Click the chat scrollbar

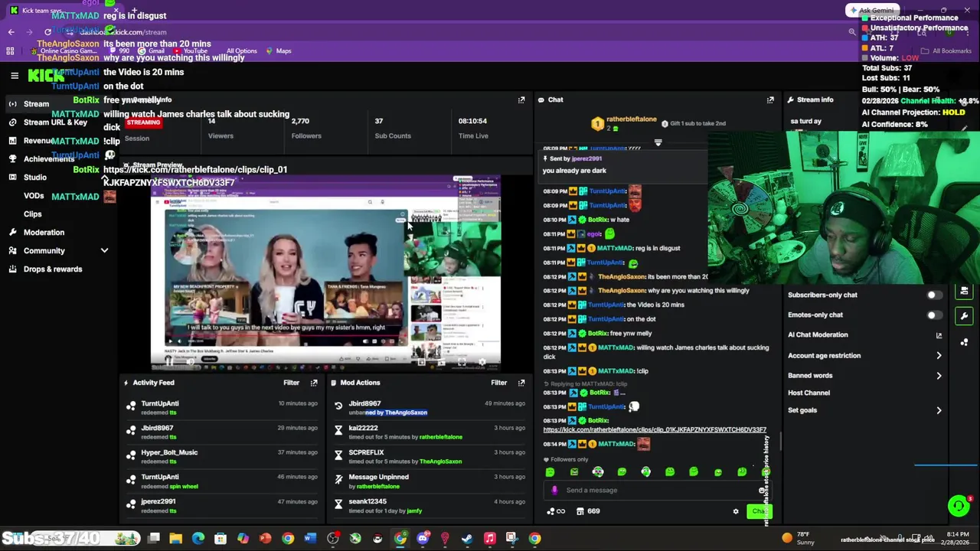point(780,442)
